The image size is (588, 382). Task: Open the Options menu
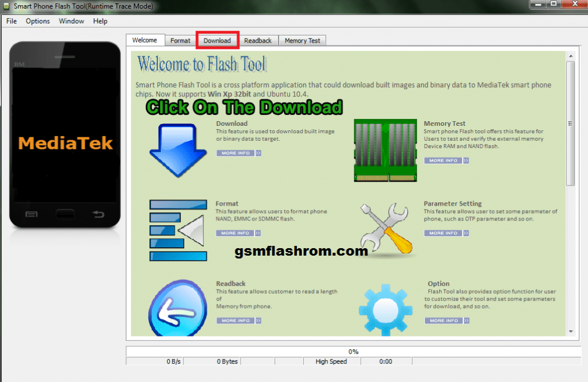click(37, 21)
